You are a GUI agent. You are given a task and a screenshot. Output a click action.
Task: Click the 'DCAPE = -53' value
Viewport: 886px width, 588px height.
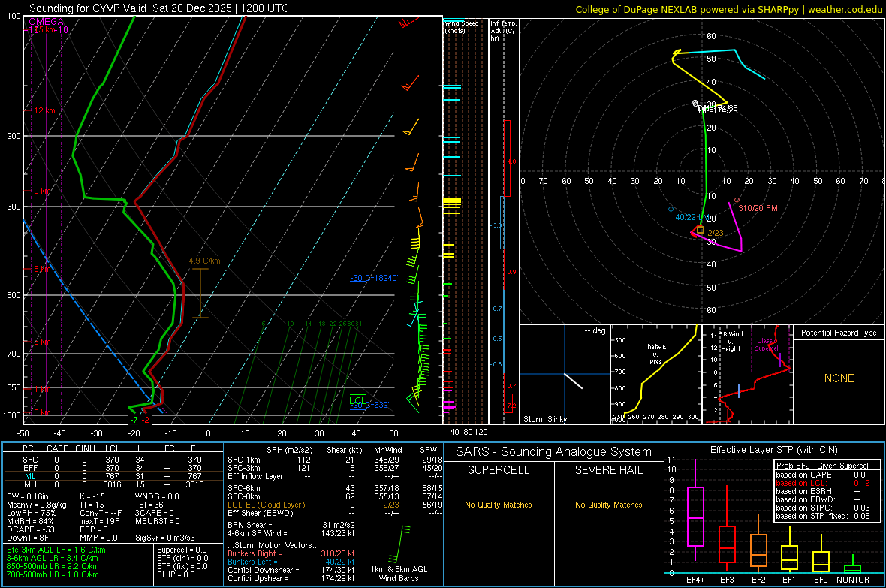31,529
